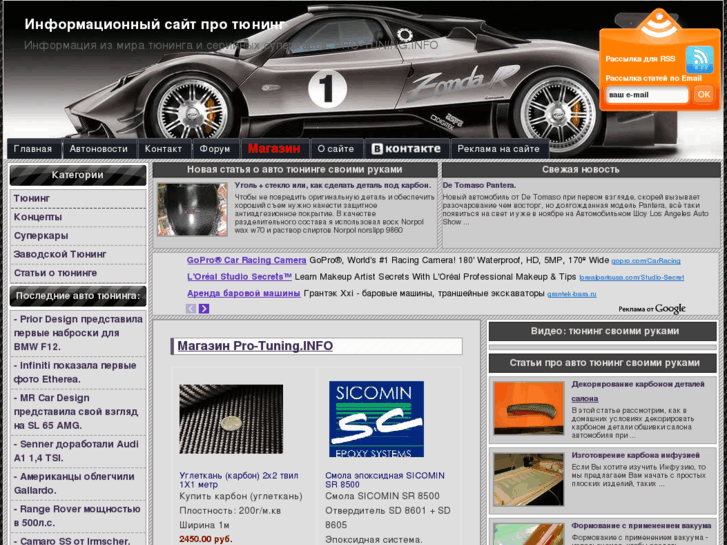This screenshot has width=727, height=545.
Task: Click the carbon part article thumbnail
Action: pos(192,210)
